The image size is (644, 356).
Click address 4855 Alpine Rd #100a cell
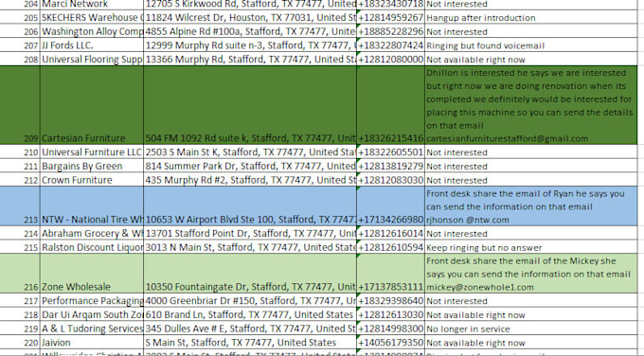coord(250,31)
